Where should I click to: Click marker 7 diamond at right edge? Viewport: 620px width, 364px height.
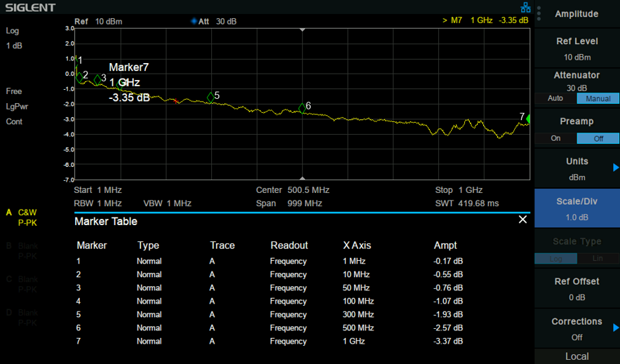(528, 119)
